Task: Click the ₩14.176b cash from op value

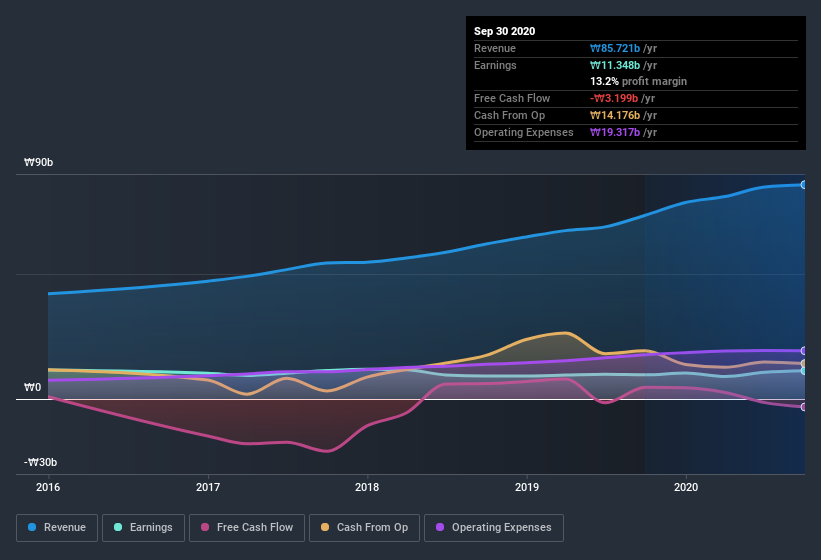Action: point(615,115)
